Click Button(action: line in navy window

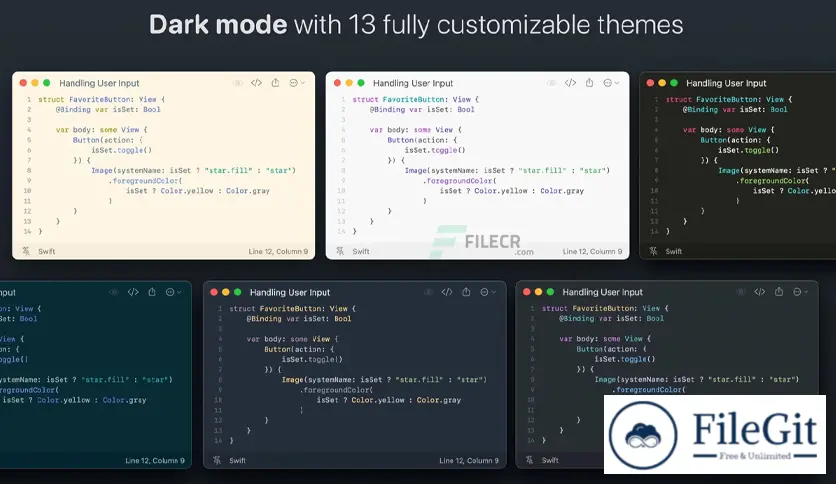tap(299, 350)
